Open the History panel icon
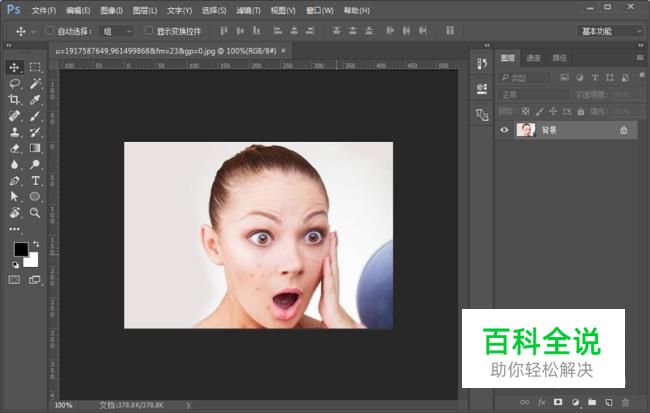 tap(480, 65)
